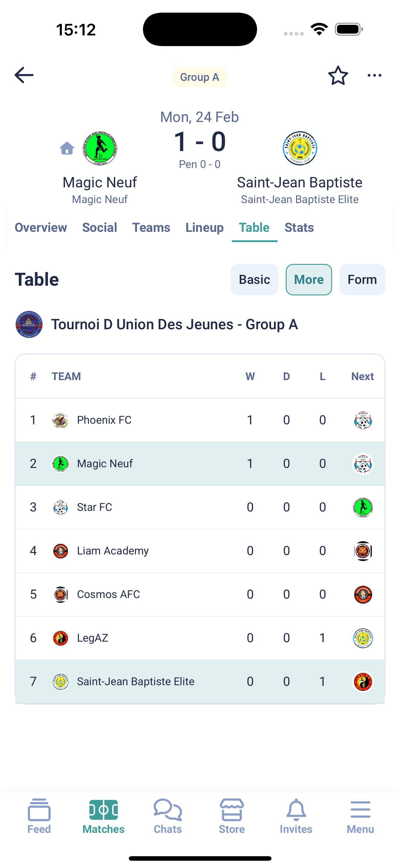
Task: Switch to the Overview tab
Action: 41,228
